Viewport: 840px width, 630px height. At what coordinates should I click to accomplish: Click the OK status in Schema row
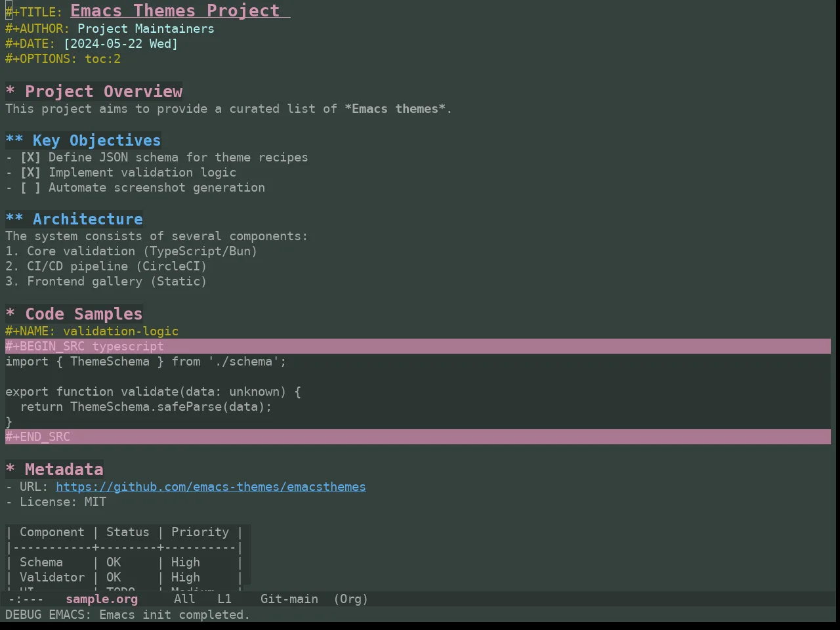click(114, 562)
